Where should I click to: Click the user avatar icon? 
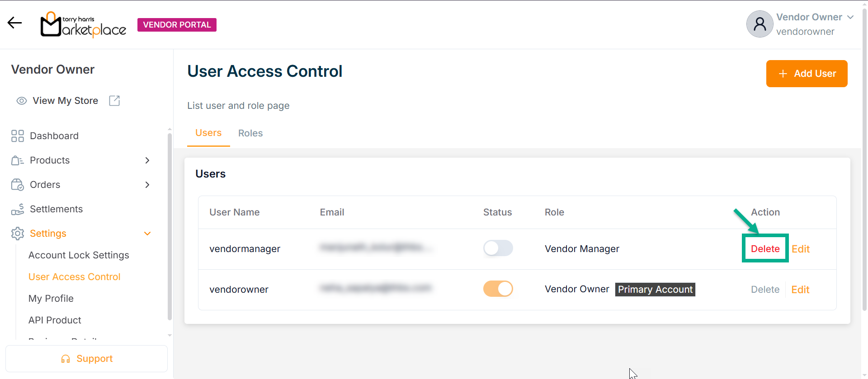(x=759, y=24)
